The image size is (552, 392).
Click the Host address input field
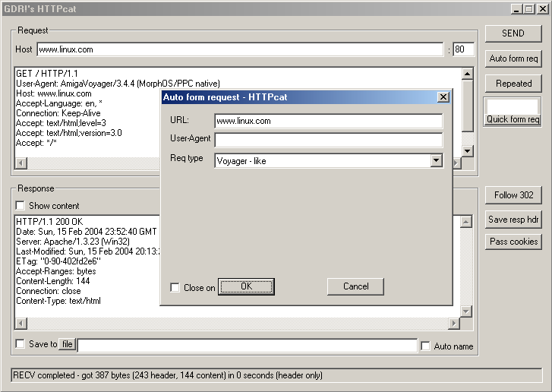[x=239, y=49]
